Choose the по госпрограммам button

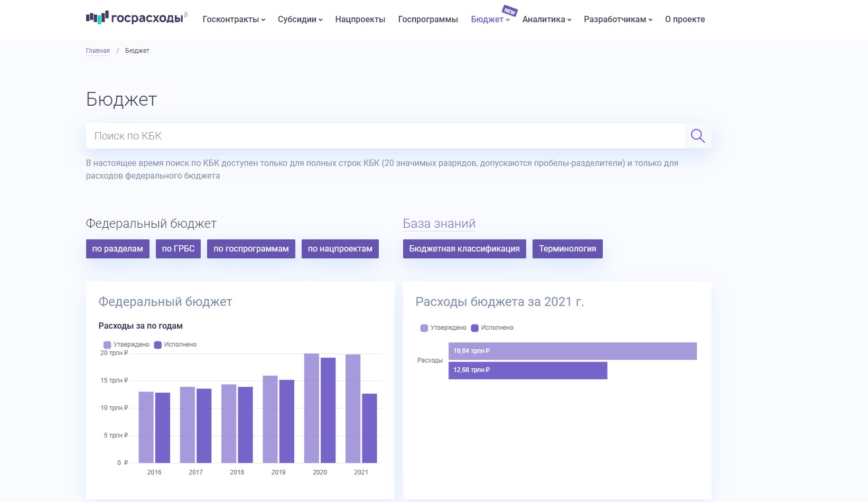pyautogui.click(x=251, y=249)
